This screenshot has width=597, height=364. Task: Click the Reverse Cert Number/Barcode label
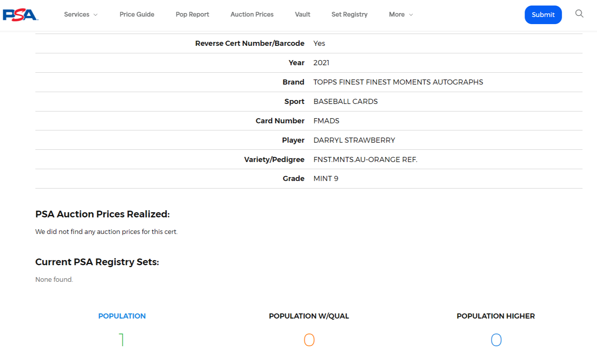250,43
